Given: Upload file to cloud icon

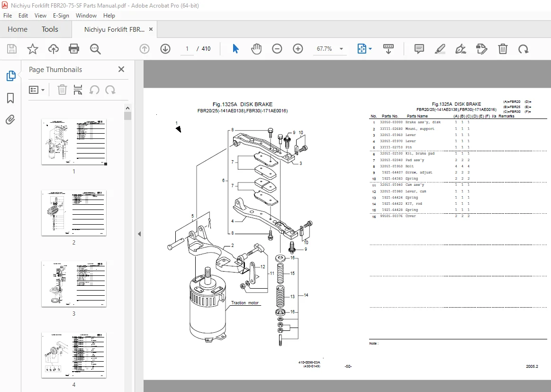Looking at the screenshot, I should pyautogui.click(x=54, y=49).
